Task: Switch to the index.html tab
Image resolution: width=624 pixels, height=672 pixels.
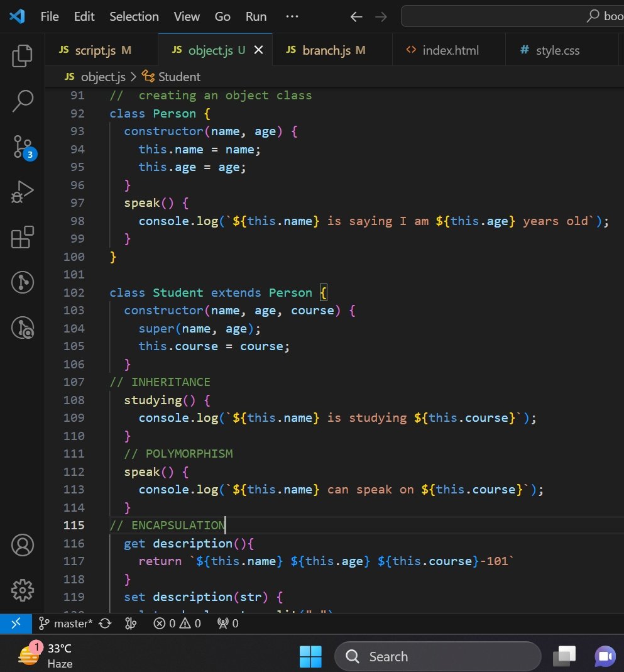Action: [x=449, y=50]
